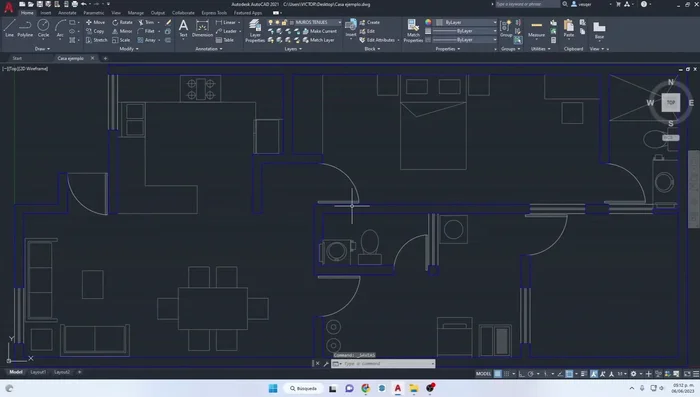Switch to the Manage ribbon tab
Image resolution: width=700 pixels, height=397 pixels.
pyautogui.click(x=136, y=13)
